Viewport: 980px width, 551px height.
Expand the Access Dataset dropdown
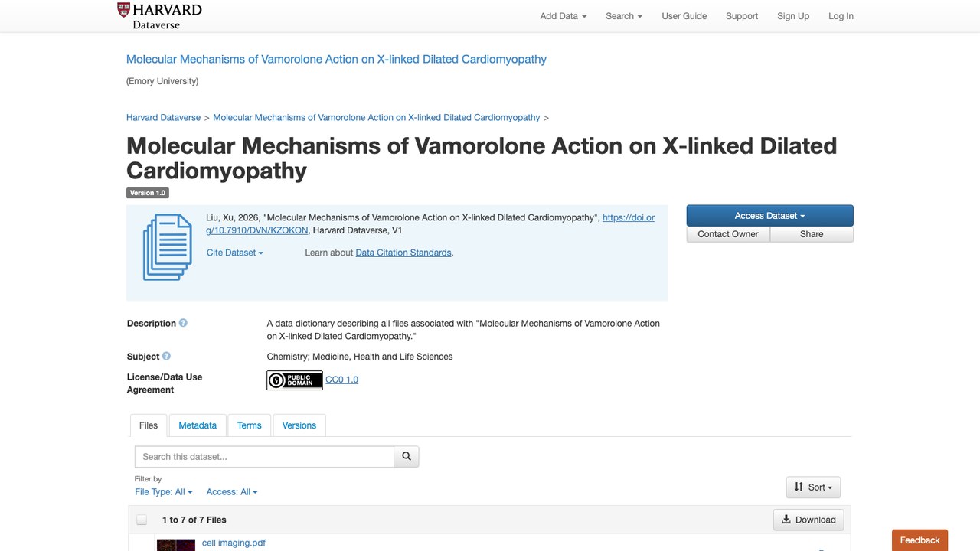[769, 216]
